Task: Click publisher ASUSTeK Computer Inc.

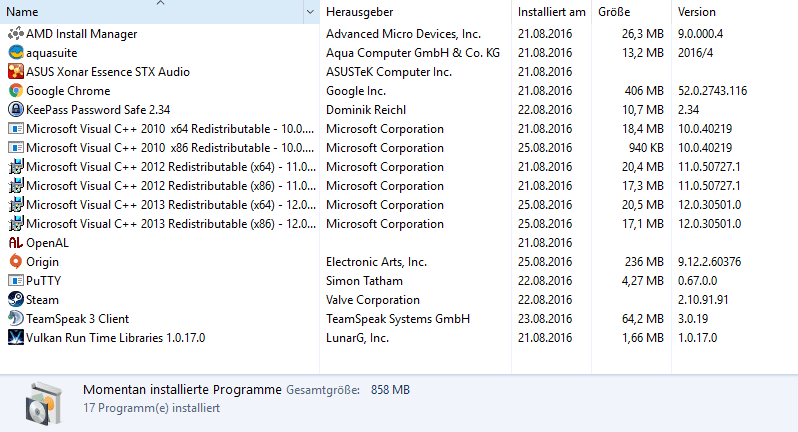Action: tap(389, 72)
